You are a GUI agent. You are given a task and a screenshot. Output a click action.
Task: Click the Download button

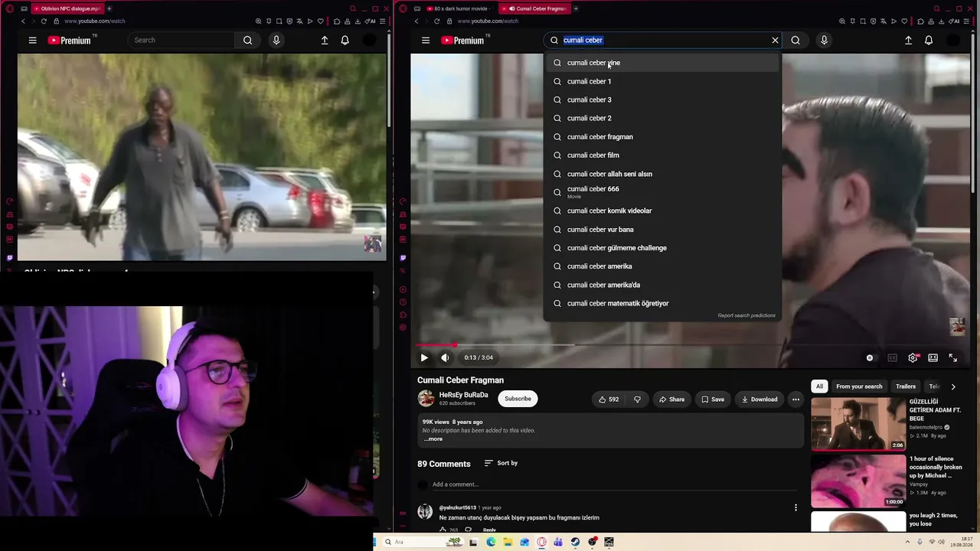tap(759, 399)
